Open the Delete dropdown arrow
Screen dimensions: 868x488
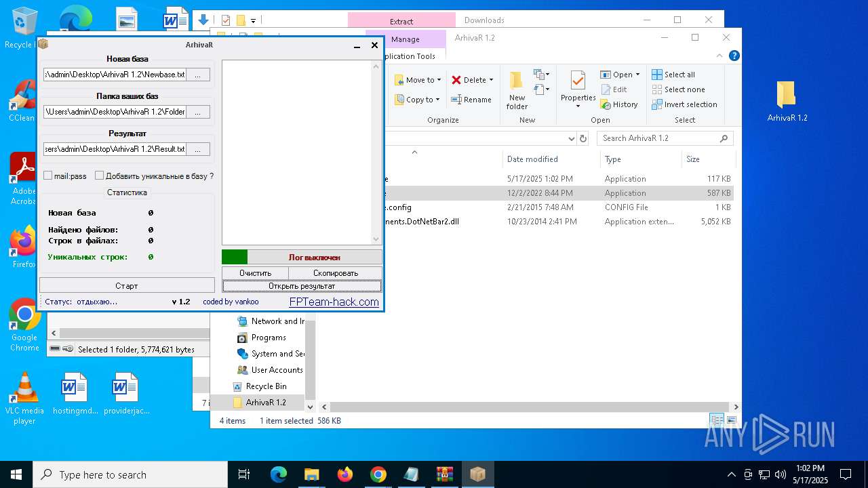pos(491,80)
